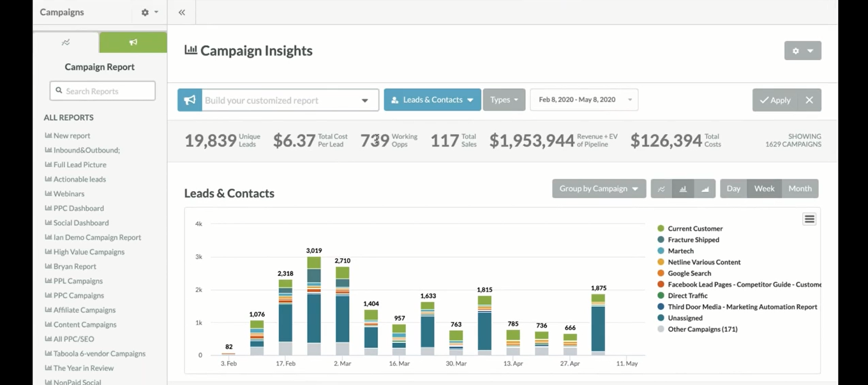This screenshot has height=385, width=868.
Task: Collapse sidebar with double chevron icon
Action: tap(182, 12)
